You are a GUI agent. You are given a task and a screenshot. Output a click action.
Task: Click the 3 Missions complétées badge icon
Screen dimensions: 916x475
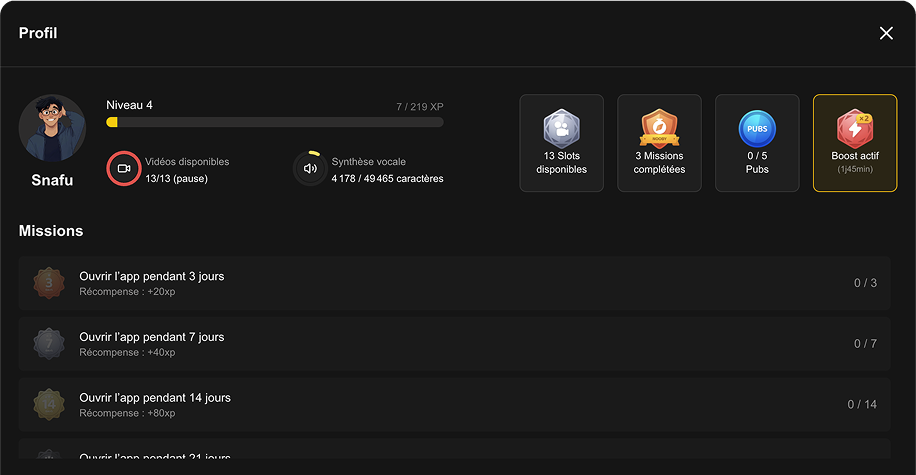point(659,129)
